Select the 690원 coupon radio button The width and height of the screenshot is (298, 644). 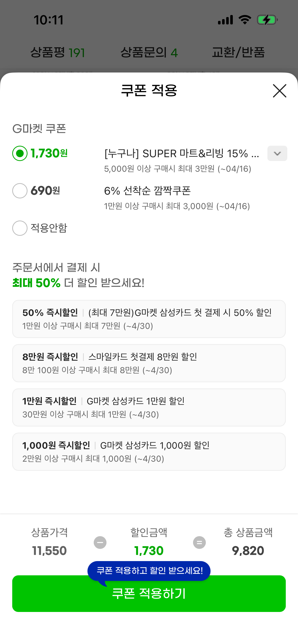coord(20,191)
